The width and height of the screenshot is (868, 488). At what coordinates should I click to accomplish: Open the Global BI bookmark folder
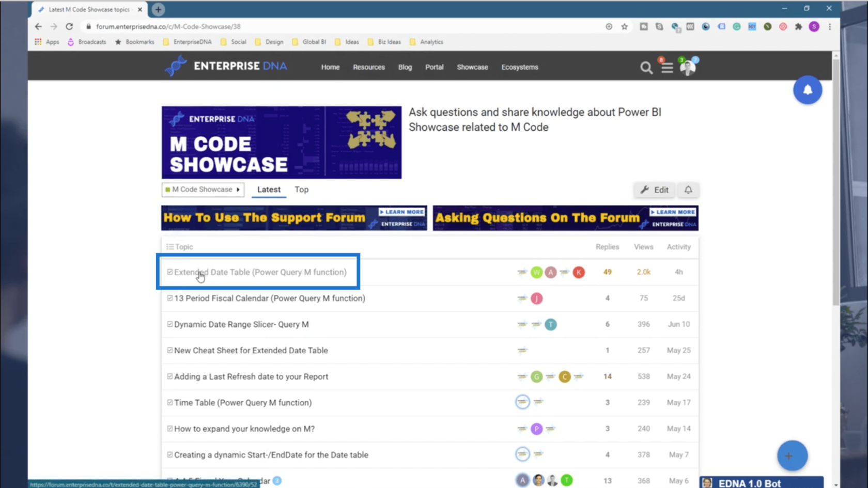[x=308, y=42]
